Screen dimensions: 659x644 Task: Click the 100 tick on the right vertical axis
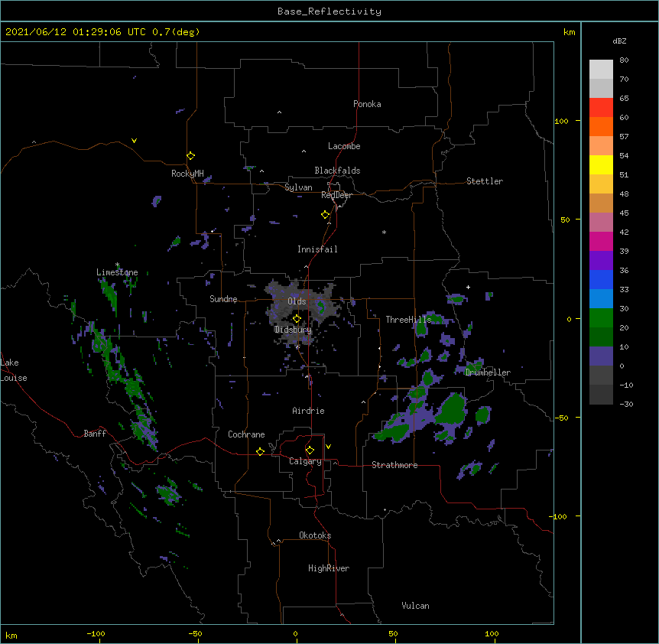[561, 121]
